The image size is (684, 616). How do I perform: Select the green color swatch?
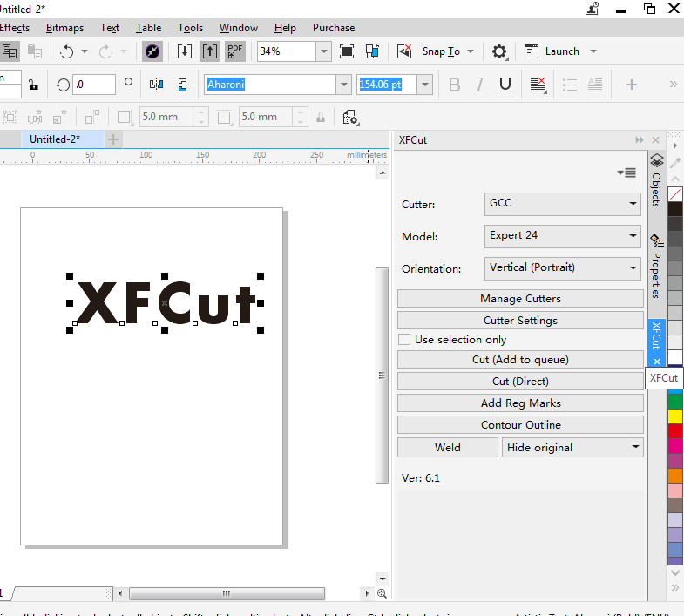click(674, 402)
